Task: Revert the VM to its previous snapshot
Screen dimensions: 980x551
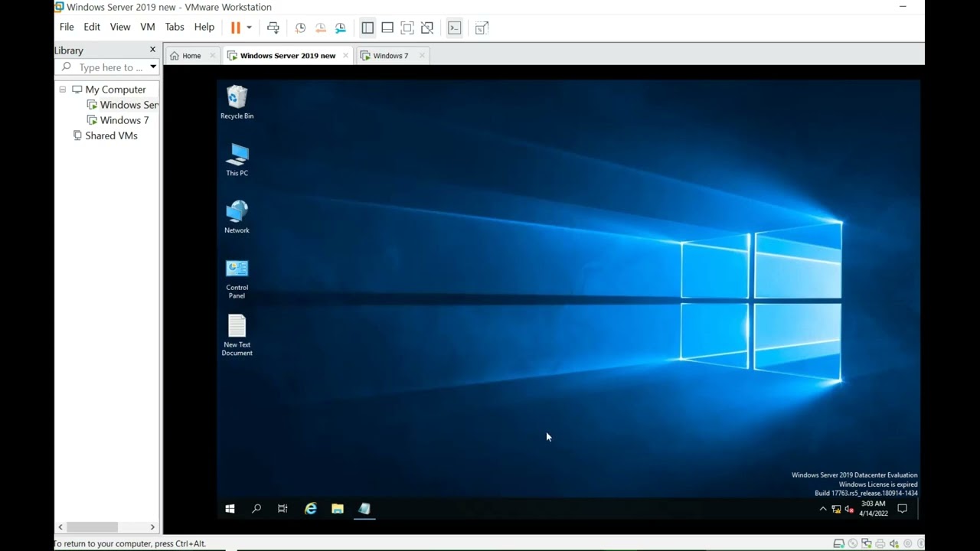Action: [x=321, y=28]
